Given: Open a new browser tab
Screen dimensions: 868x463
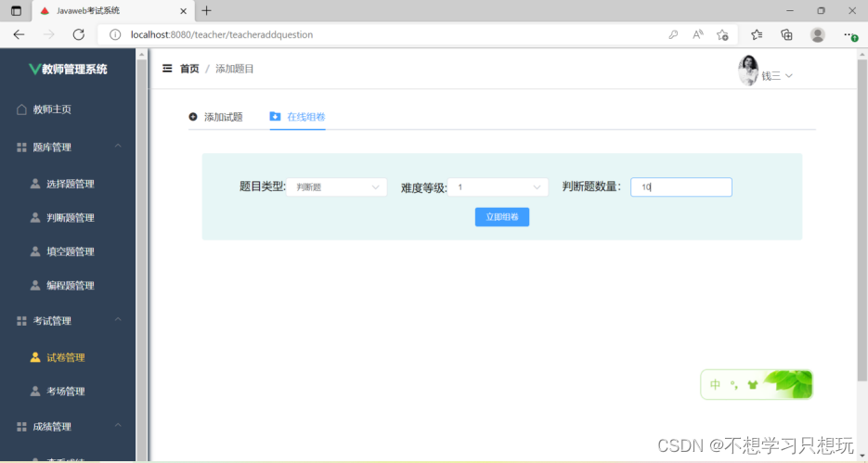Looking at the screenshot, I should [x=206, y=10].
